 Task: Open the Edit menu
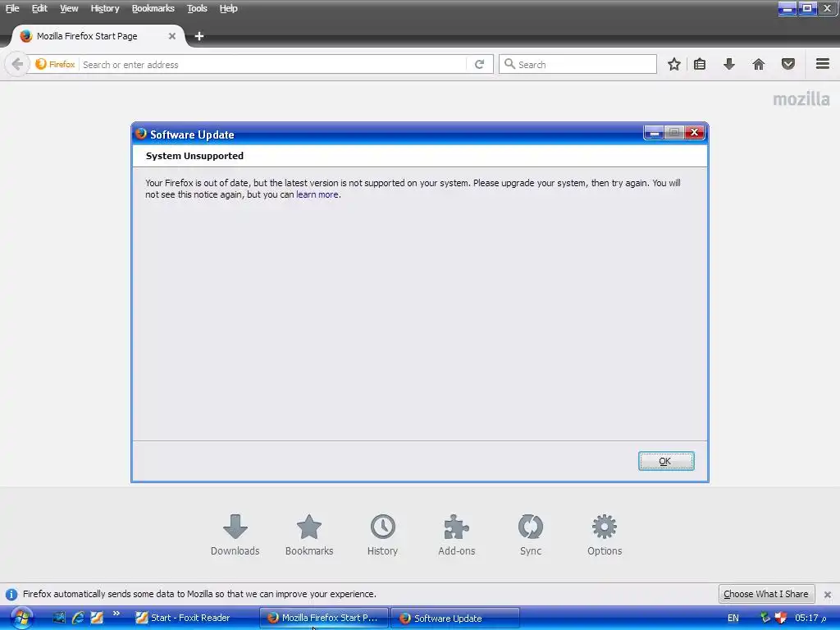point(39,8)
